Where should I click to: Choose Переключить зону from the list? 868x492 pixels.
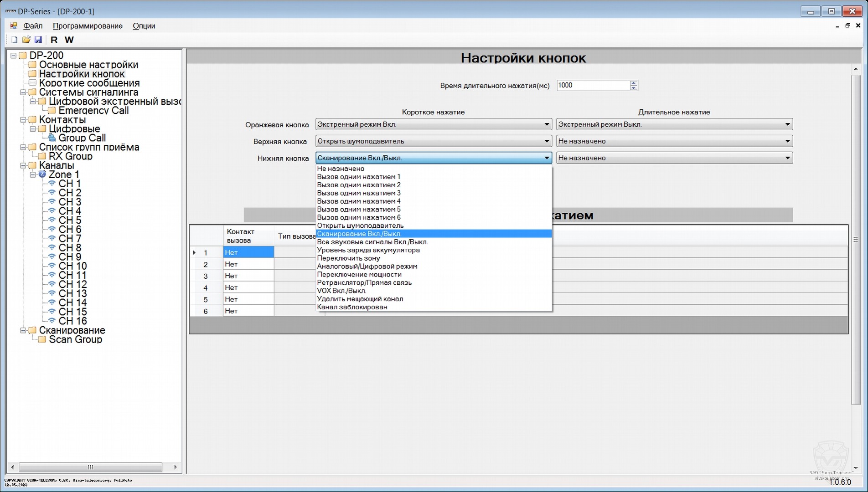coord(348,258)
